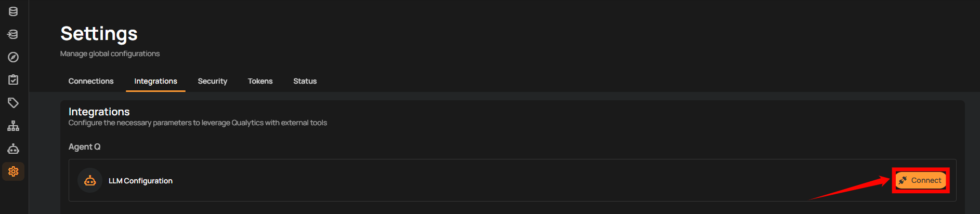Open the Security tab
This screenshot has height=214, width=980.
(213, 81)
